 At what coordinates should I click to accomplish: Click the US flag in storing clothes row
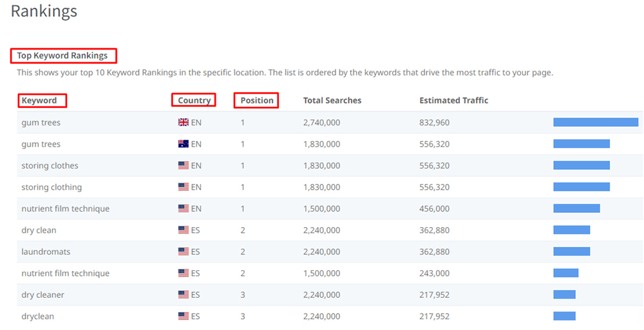pos(184,165)
